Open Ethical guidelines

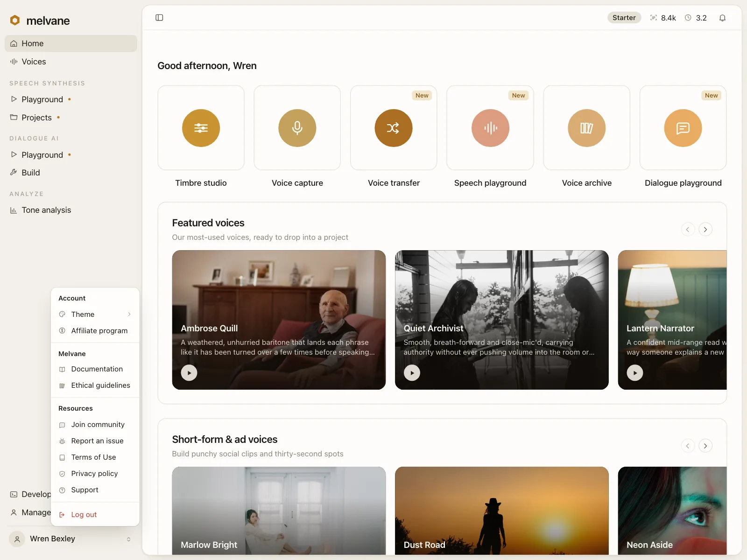(x=95, y=385)
